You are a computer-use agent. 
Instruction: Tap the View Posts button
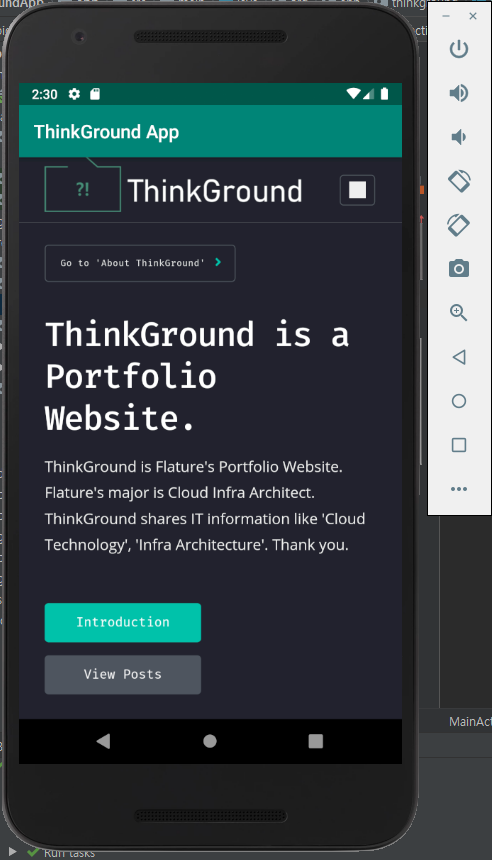point(123,675)
